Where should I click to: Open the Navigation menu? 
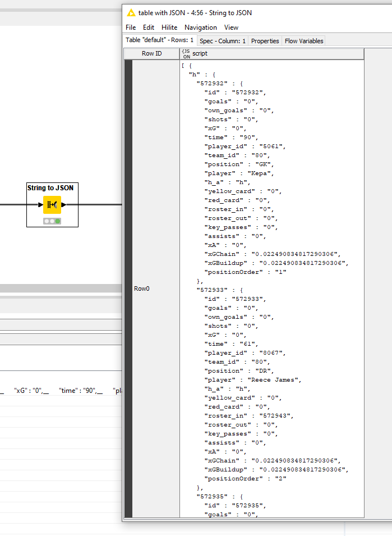(201, 28)
